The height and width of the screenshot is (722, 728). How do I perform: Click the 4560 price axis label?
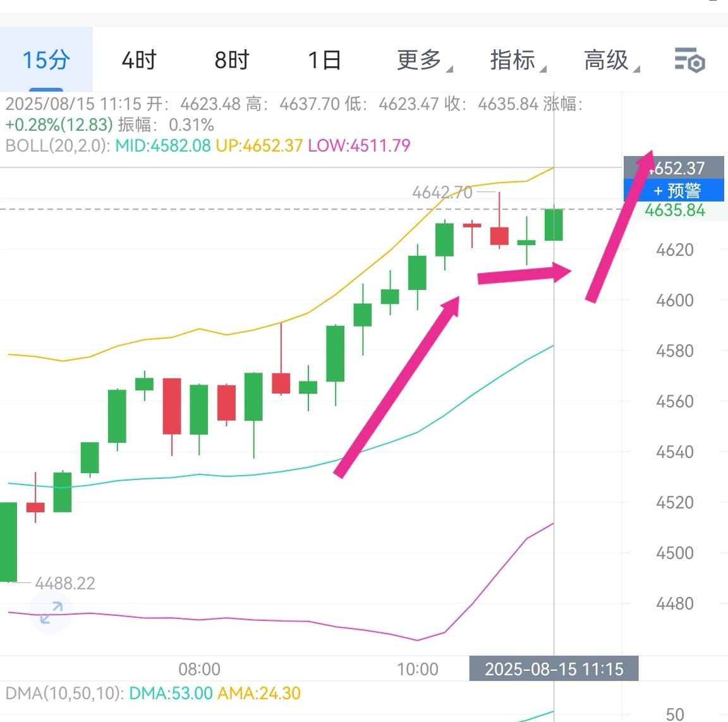point(675,401)
